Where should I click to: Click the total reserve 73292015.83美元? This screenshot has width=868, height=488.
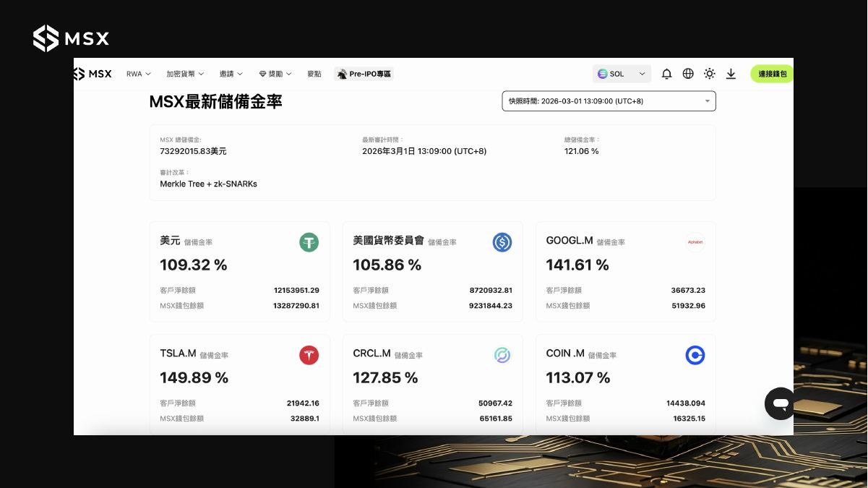point(193,151)
